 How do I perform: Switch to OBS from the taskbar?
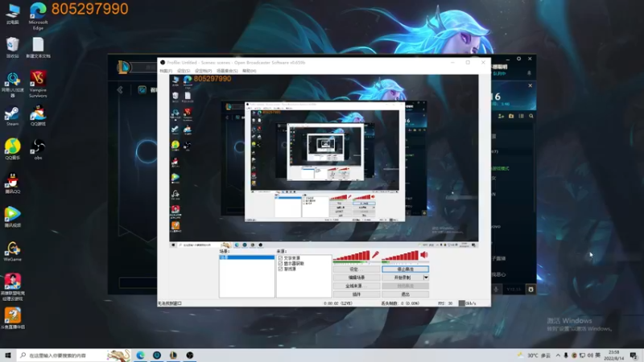tap(190, 355)
